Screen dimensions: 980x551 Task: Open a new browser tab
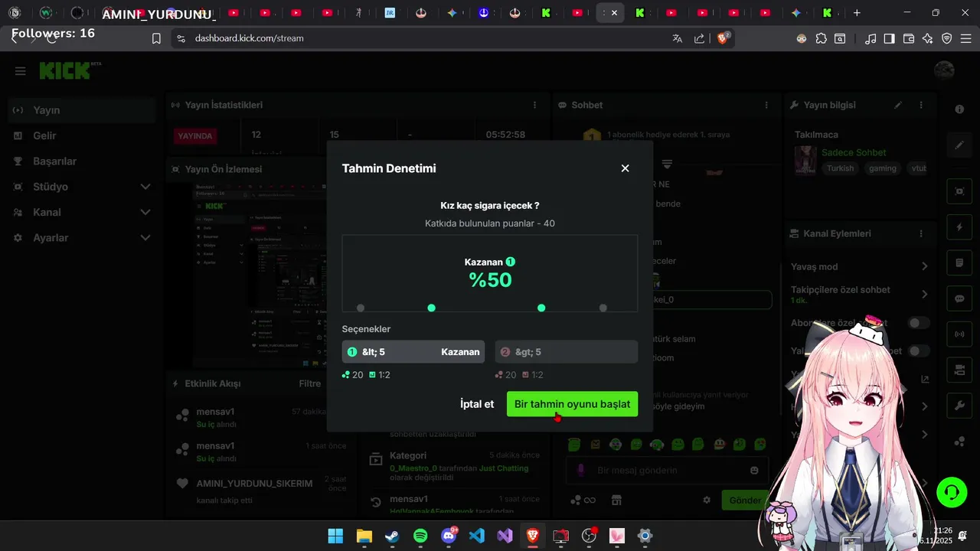857,12
